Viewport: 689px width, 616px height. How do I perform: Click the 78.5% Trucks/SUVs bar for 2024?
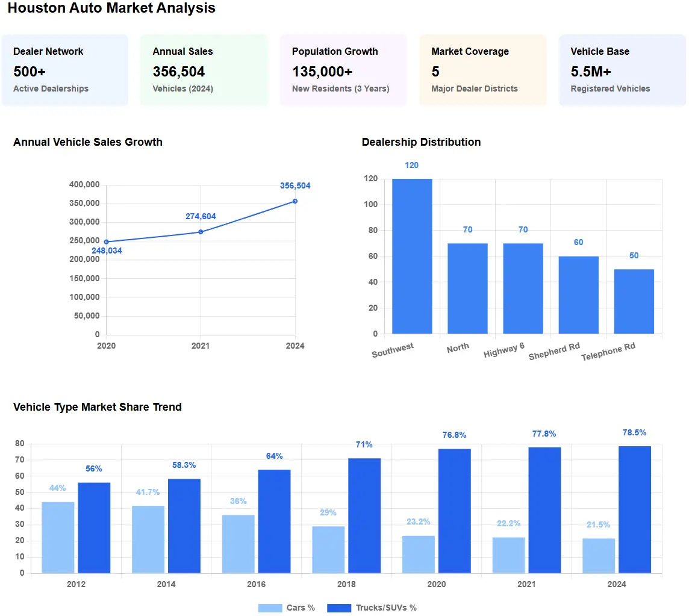(634, 509)
